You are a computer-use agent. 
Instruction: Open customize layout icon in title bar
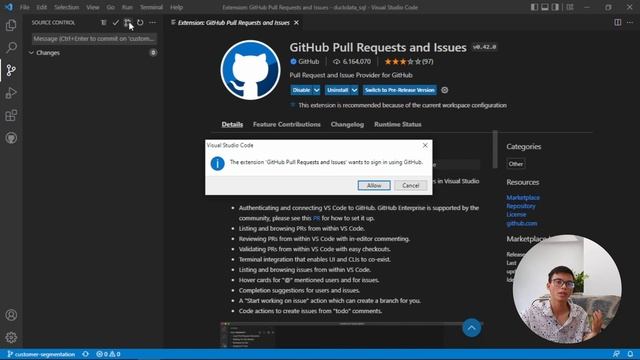tap(570, 7)
